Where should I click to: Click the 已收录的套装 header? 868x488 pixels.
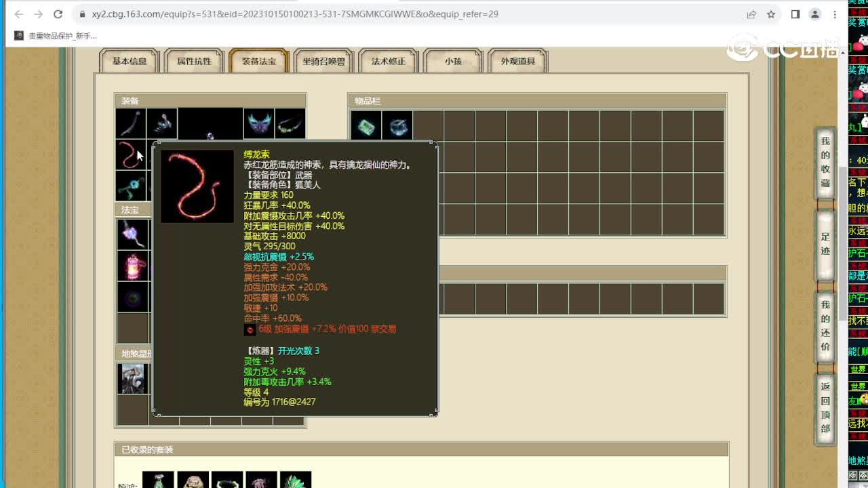[421, 449]
